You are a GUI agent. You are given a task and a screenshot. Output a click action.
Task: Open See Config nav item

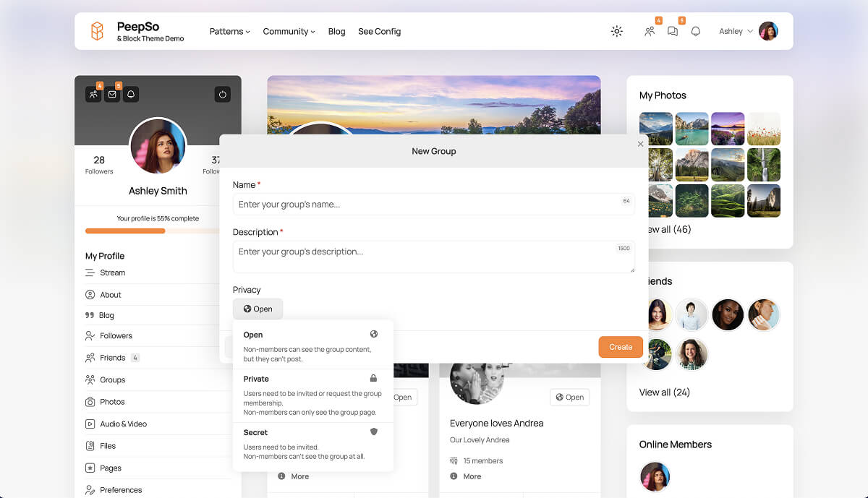pyautogui.click(x=379, y=31)
